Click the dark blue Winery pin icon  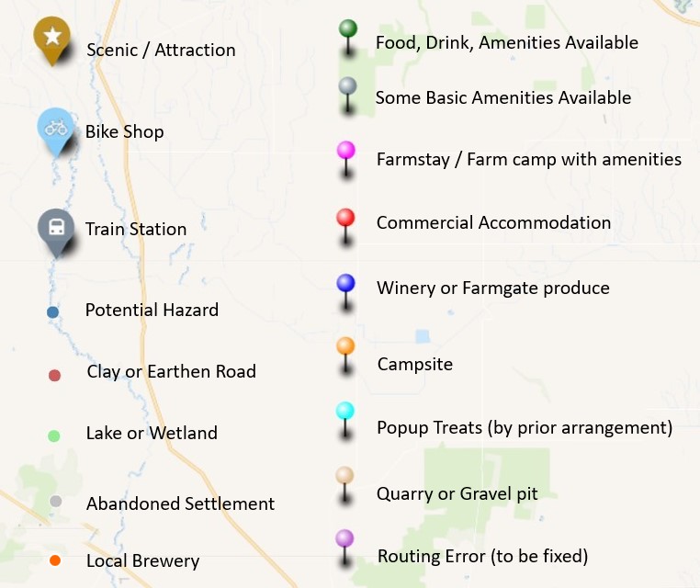tap(345, 283)
